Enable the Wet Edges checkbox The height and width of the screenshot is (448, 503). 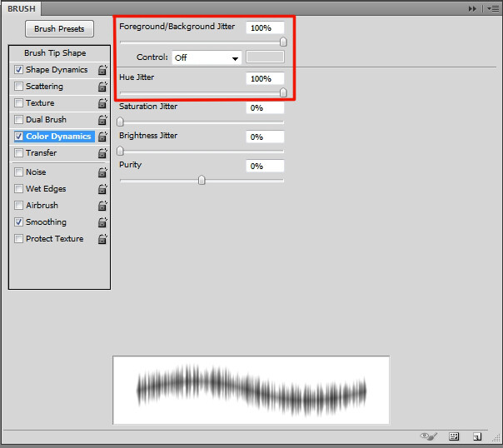point(18,188)
